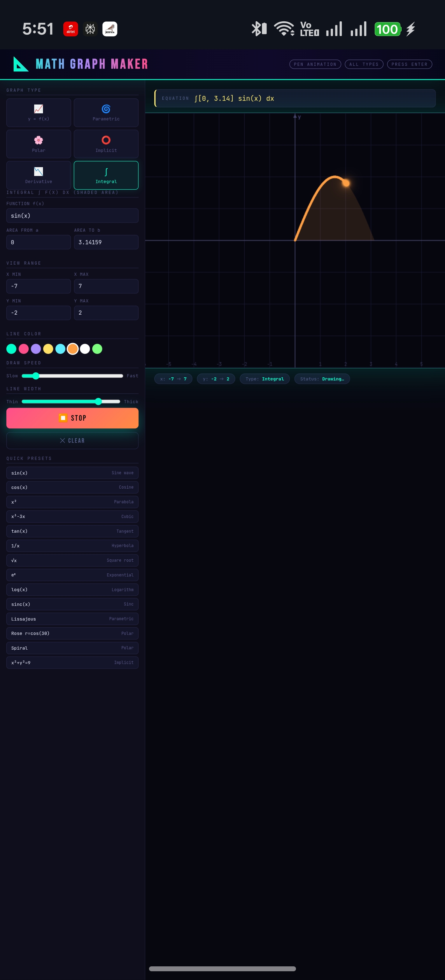Load the 1/x Hyperbola preset

72,546
